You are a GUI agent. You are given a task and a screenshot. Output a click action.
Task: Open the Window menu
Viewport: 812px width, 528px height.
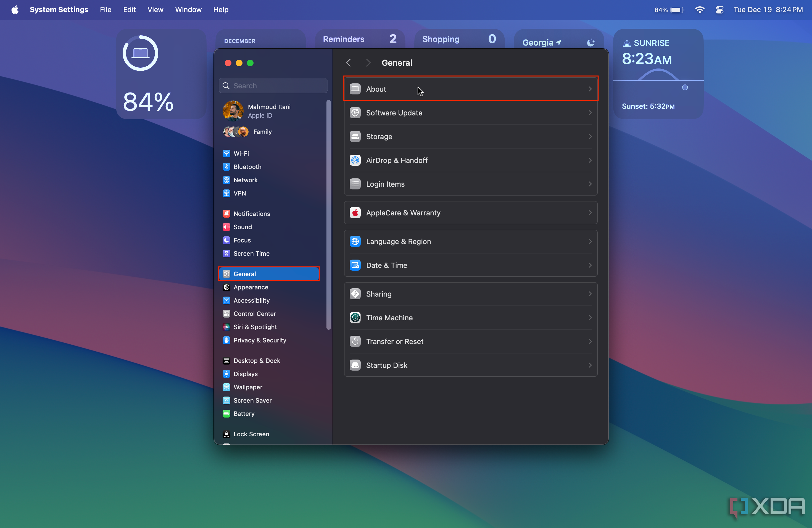[x=188, y=10]
